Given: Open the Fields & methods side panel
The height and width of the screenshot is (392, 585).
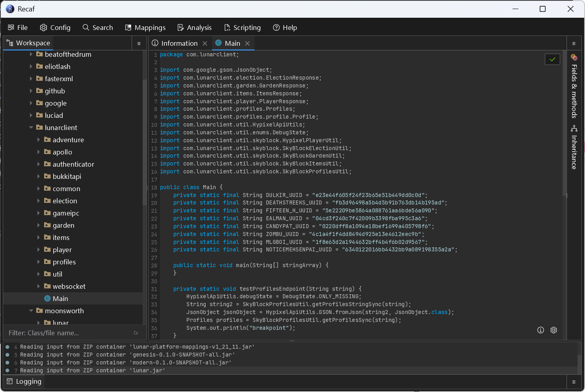Looking at the screenshot, I should pyautogui.click(x=574, y=87).
